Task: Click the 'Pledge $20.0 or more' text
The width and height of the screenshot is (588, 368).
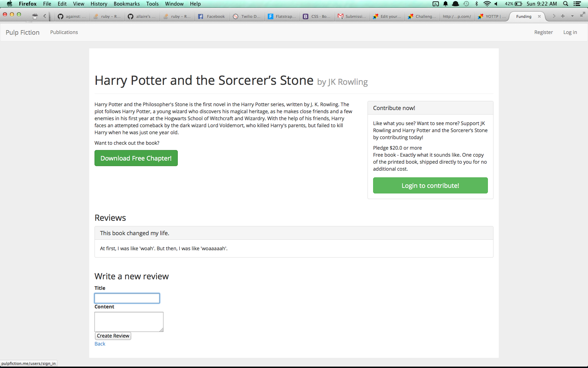Action: pos(398,148)
